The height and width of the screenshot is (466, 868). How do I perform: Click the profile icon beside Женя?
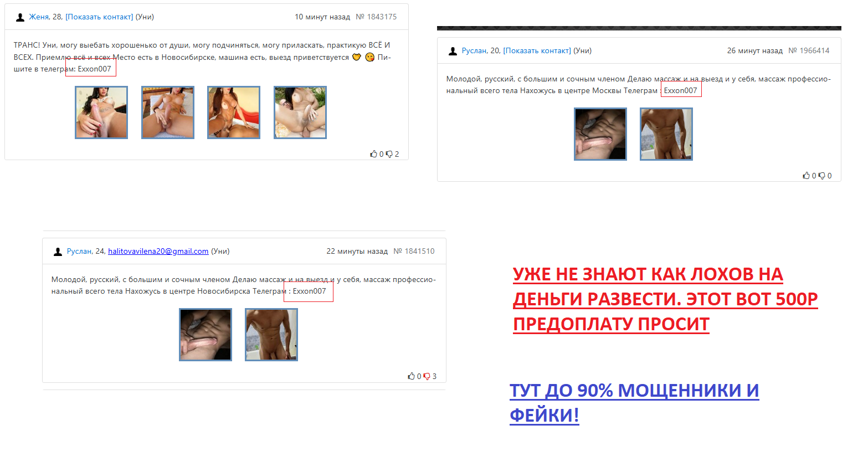click(20, 17)
